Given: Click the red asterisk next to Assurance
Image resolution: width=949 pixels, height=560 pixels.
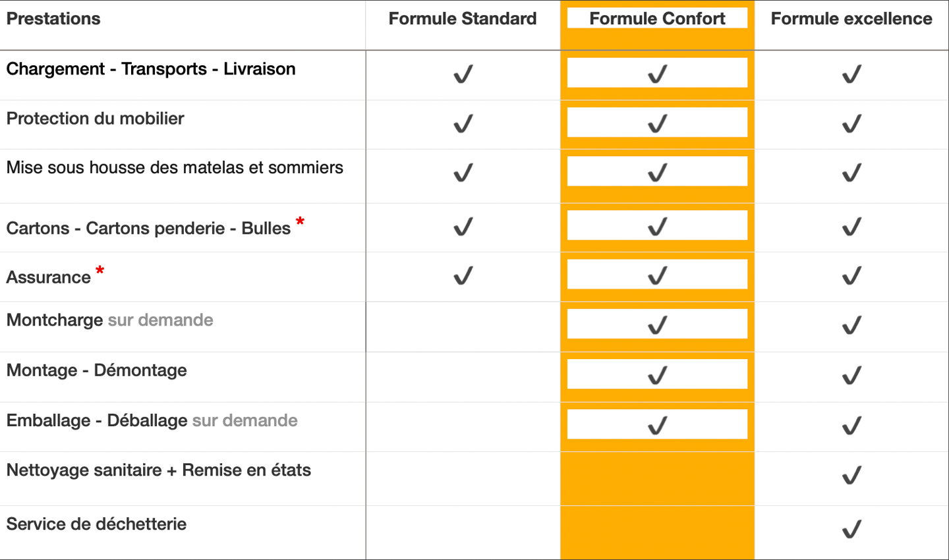Looking at the screenshot, I should pyautogui.click(x=100, y=270).
